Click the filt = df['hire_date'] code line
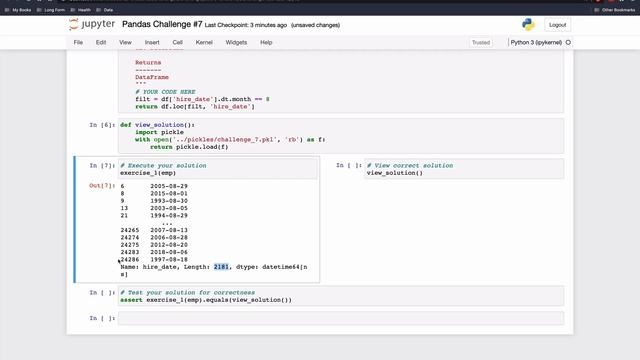 tap(202, 99)
